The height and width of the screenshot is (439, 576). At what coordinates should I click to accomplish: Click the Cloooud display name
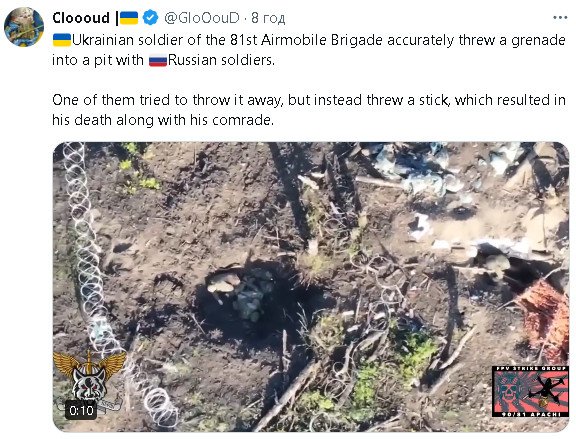coord(81,18)
